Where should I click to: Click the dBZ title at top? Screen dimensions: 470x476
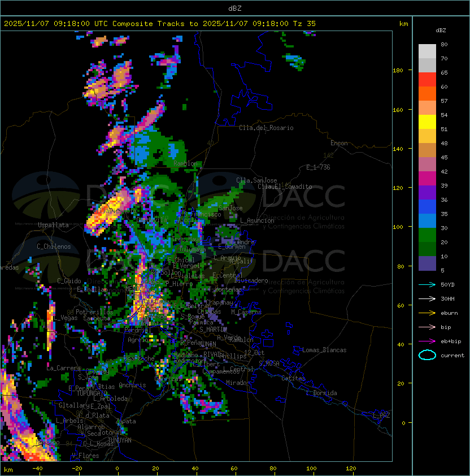click(235, 8)
